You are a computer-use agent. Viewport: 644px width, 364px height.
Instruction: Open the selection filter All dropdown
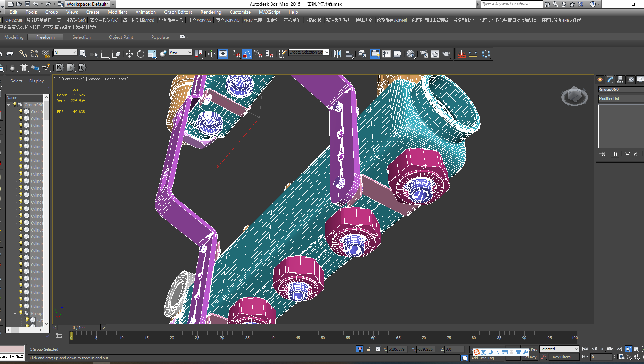(65, 52)
